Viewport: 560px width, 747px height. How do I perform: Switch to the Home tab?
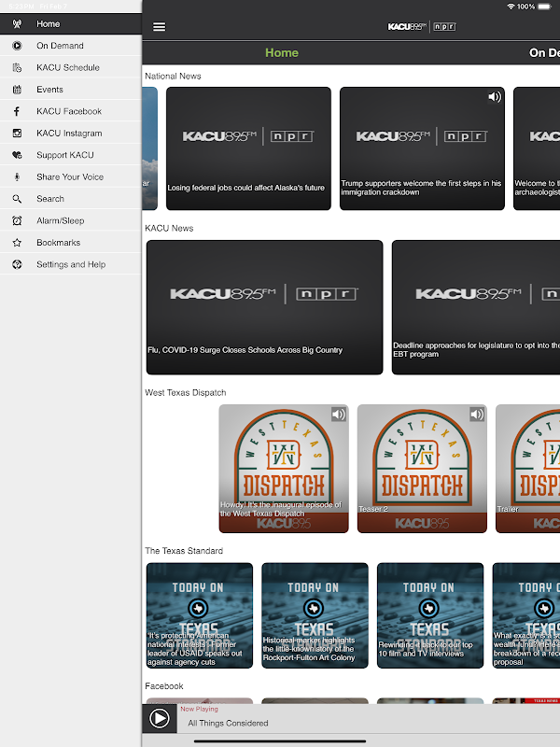pyautogui.click(x=282, y=53)
